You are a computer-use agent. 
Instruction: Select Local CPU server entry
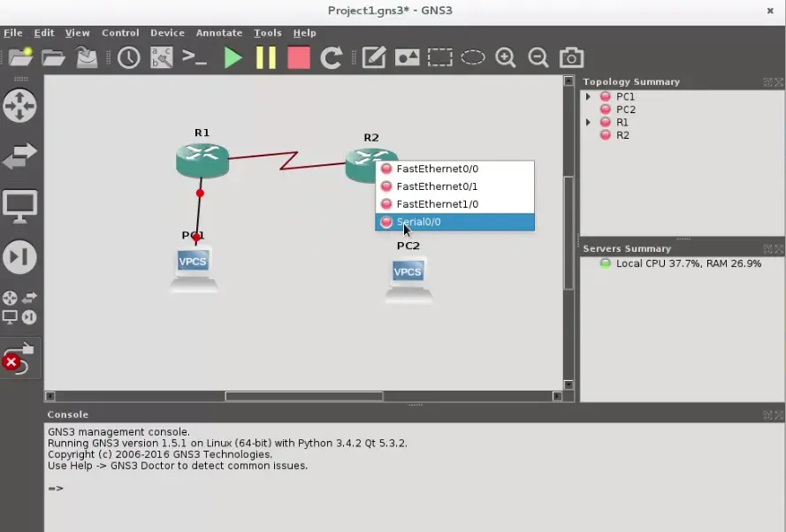(688, 263)
